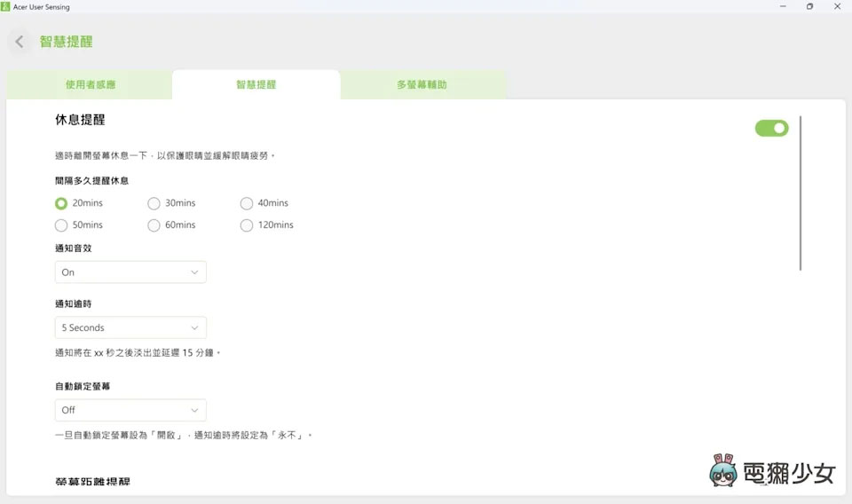Screen dimensions: 852x504
Task: Select the 30mins reminder interval
Action: click(x=154, y=203)
